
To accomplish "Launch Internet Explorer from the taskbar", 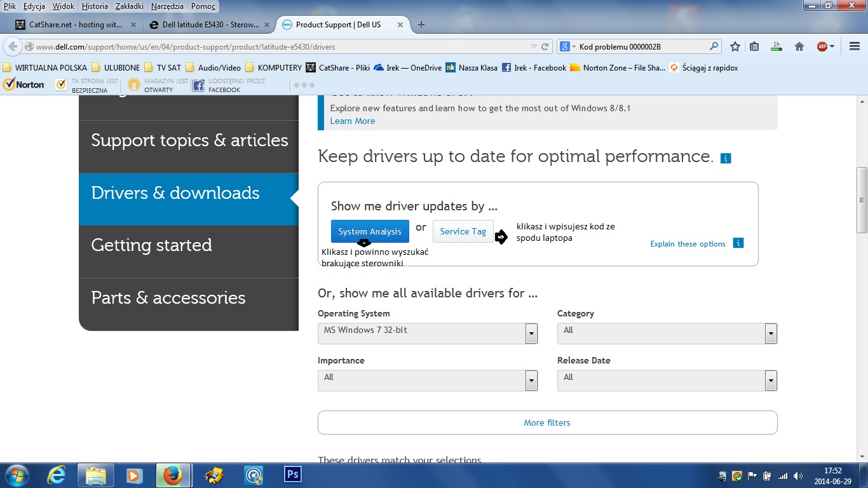I will click(x=57, y=475).
